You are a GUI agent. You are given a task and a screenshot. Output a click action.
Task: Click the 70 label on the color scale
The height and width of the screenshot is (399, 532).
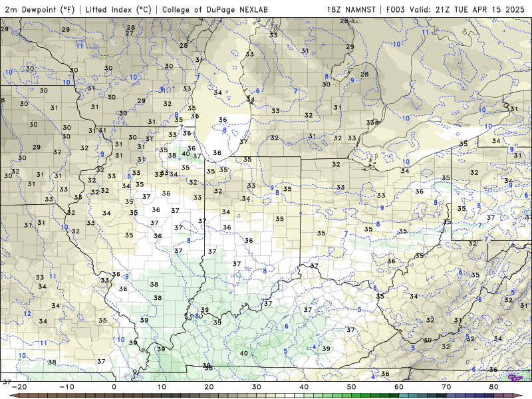pos(446,387)
